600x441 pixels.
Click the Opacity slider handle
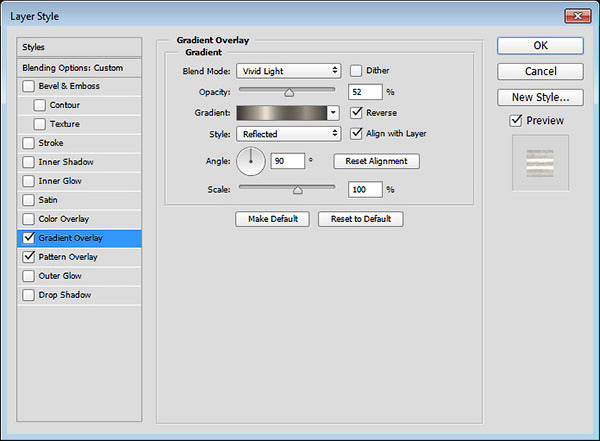tap(289, 93)
